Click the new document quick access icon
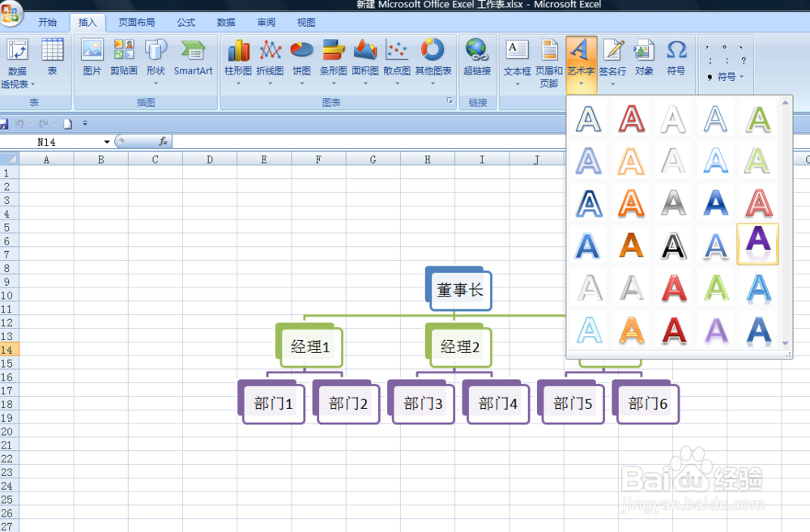810x532 pixels. 68,123
